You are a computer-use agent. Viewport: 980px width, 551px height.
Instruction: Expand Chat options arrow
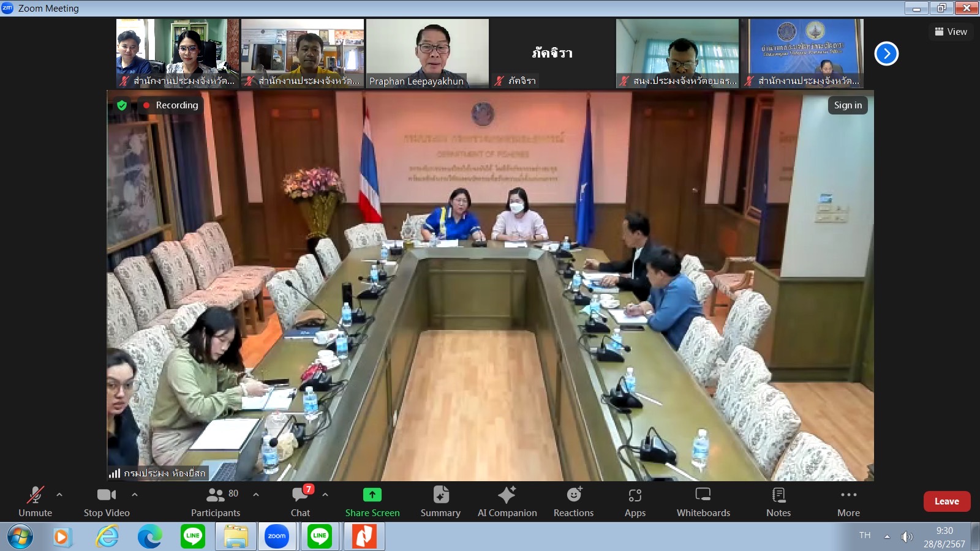[x=325, y=495]
